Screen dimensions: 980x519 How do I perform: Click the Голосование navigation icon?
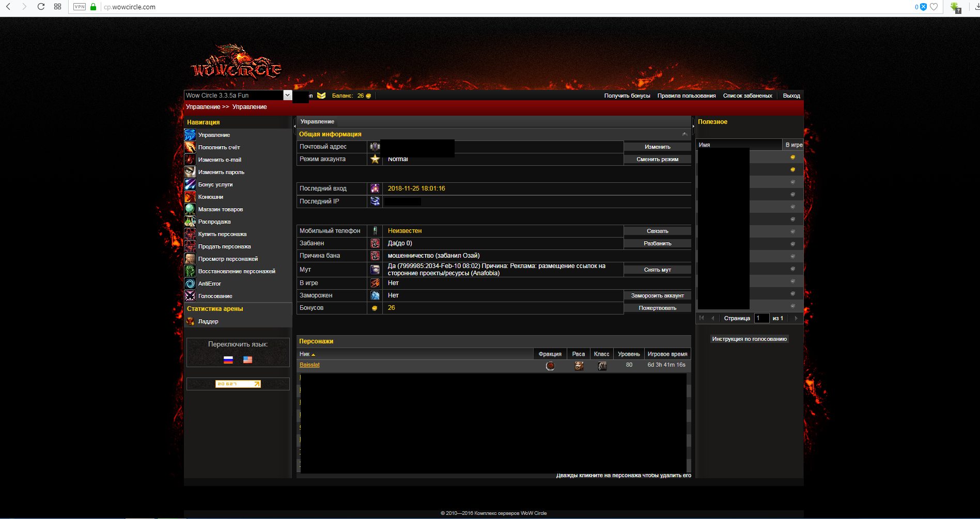(x=190, y=296)
